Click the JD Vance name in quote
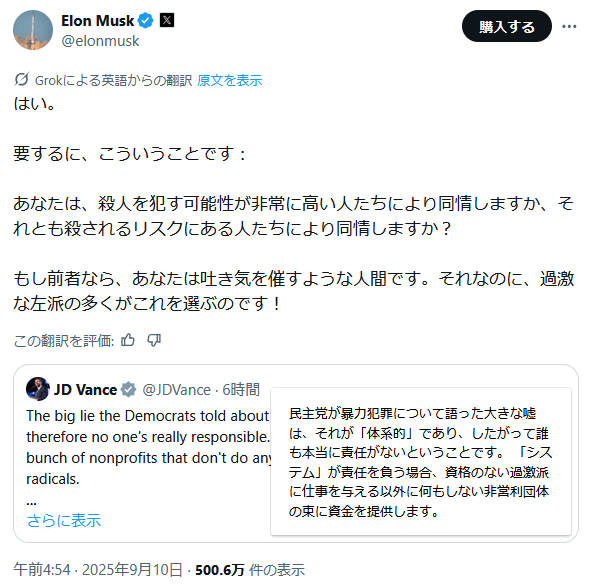 pos(85,390)
